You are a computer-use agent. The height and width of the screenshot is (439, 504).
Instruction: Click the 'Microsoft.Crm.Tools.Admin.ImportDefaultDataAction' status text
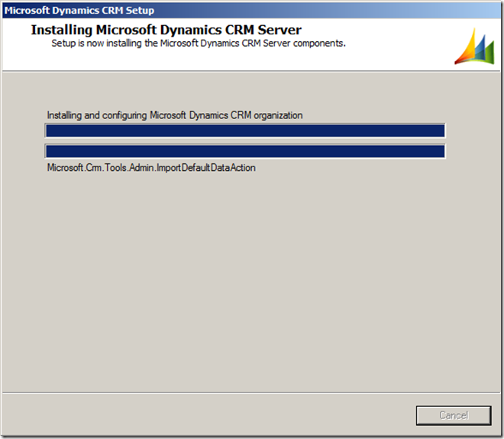[x=151, y=168]
